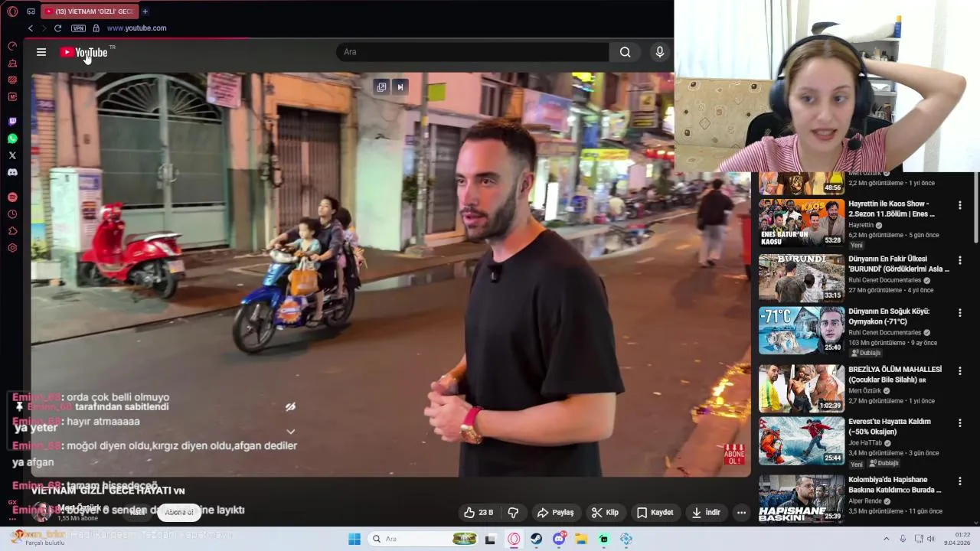Open Opera sidebar settings gear
Viewport: 980px width, 551px height.
12,248
